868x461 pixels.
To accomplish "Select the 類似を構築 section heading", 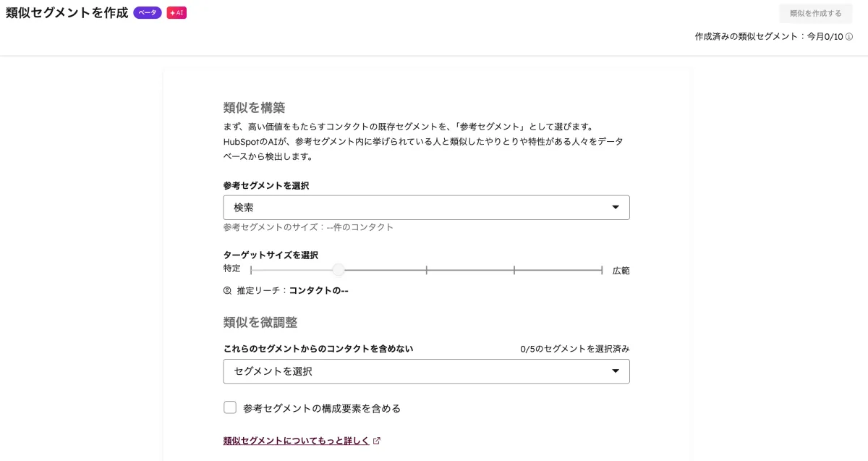I will pos(255,107).
